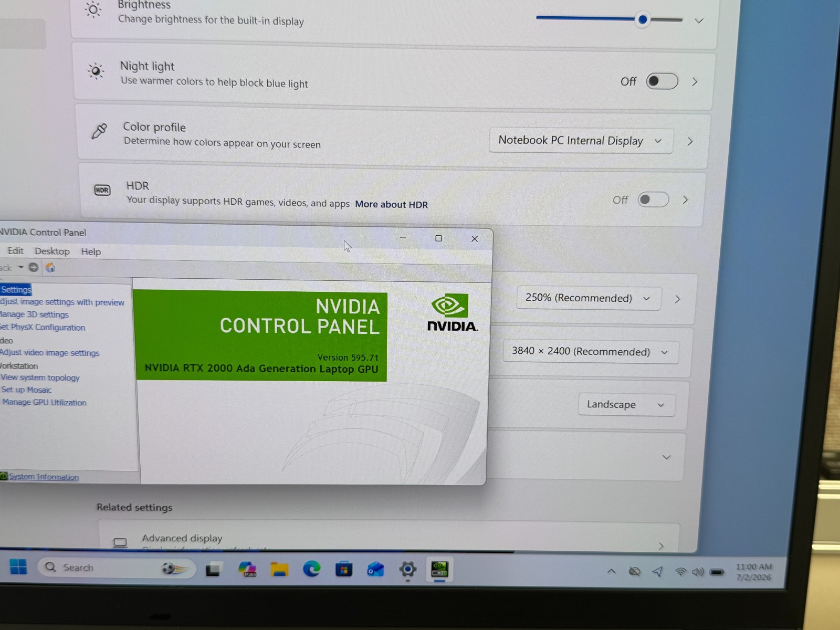Click the Color profile eyedropper icon

pos(99,131)
